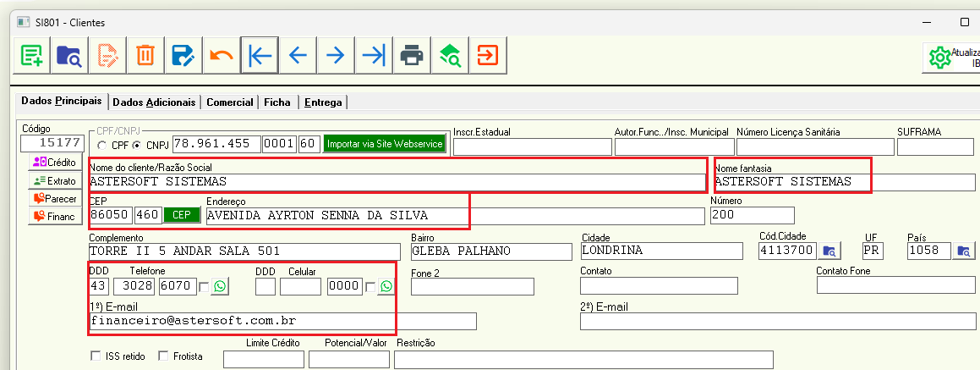
Task: Click the Inscr.Estadual field
Action: click(532, 147)
